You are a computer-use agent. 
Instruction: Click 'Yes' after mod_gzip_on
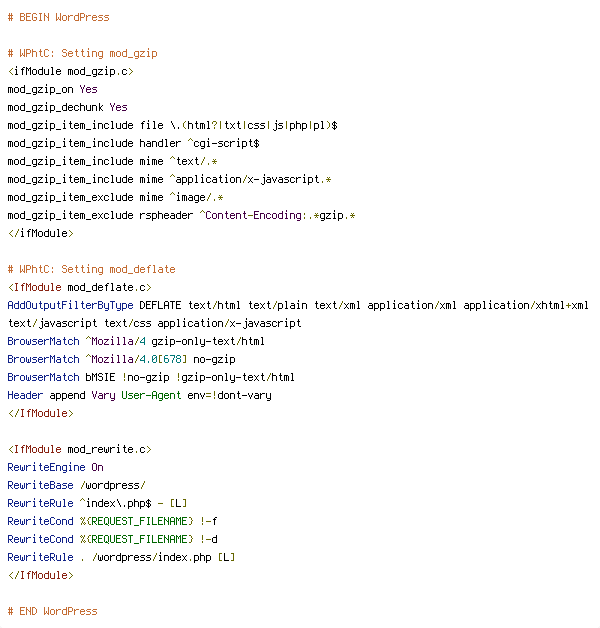(89, 89)
